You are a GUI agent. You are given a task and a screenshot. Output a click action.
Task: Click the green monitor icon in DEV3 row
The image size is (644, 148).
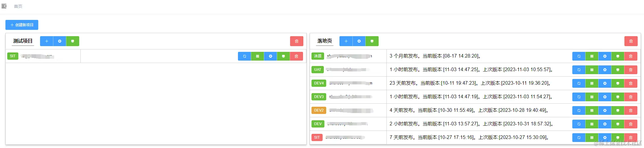(x=618, y=97)
